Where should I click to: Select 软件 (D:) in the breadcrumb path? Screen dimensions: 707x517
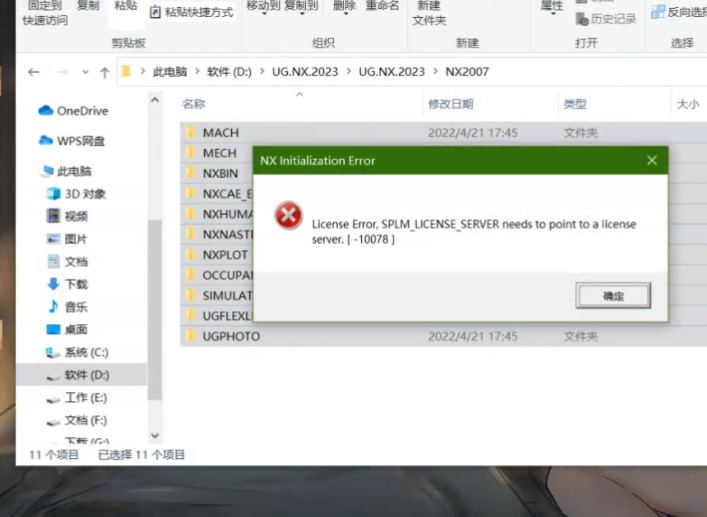(x=229, y=72)
